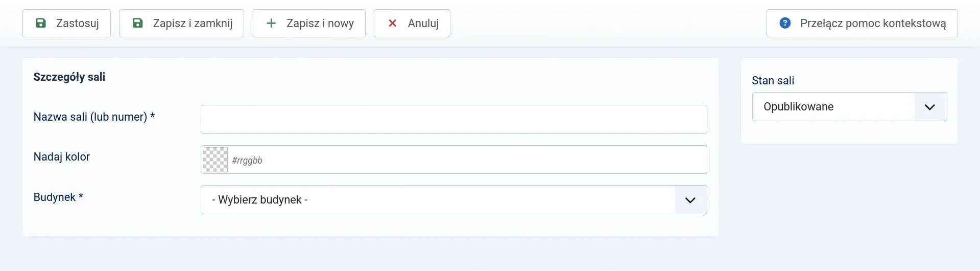Screen dimensions: 980x271
Task: Click the red X icon on Anuluj
Action: [393, 23]
